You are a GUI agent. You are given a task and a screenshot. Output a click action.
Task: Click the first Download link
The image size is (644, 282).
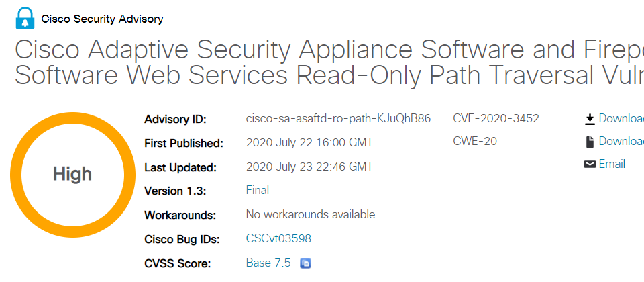[621, 118]
